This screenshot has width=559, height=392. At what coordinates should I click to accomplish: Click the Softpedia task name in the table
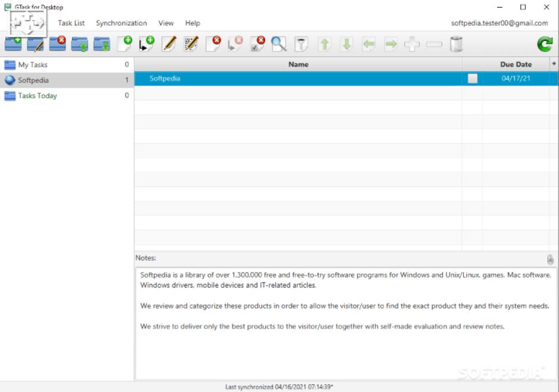pos(165,78)
